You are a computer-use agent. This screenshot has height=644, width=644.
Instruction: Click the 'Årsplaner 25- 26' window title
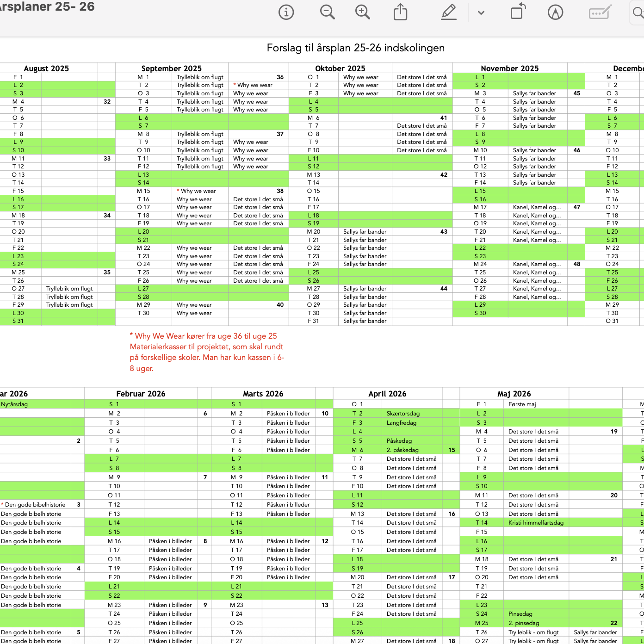point(47,6)
